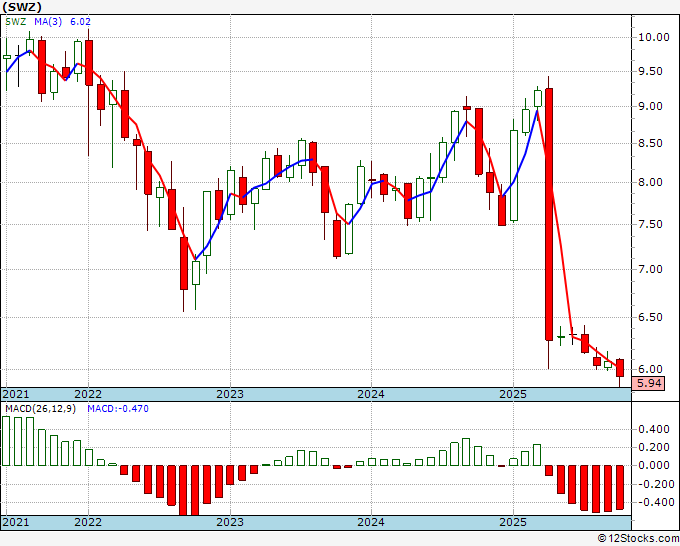680x546 pixels.
Task: Click the MA(3) indicator label
Action: tap(48, 22)
